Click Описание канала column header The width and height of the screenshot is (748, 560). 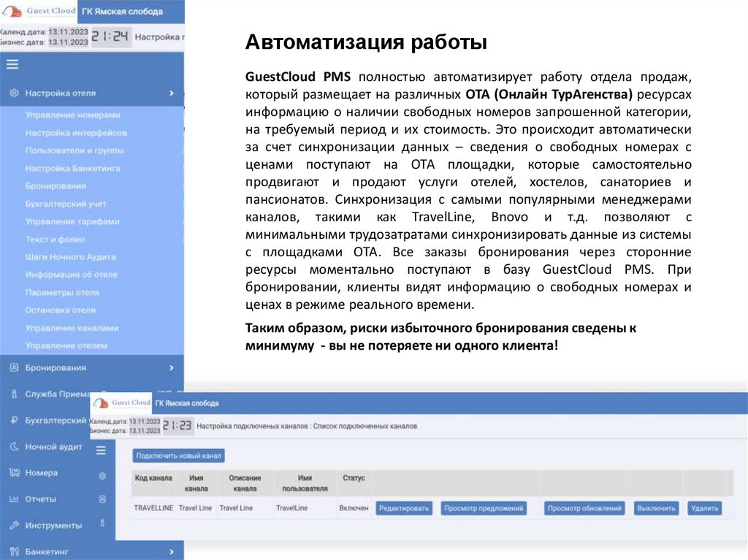(x=245, y=483)
